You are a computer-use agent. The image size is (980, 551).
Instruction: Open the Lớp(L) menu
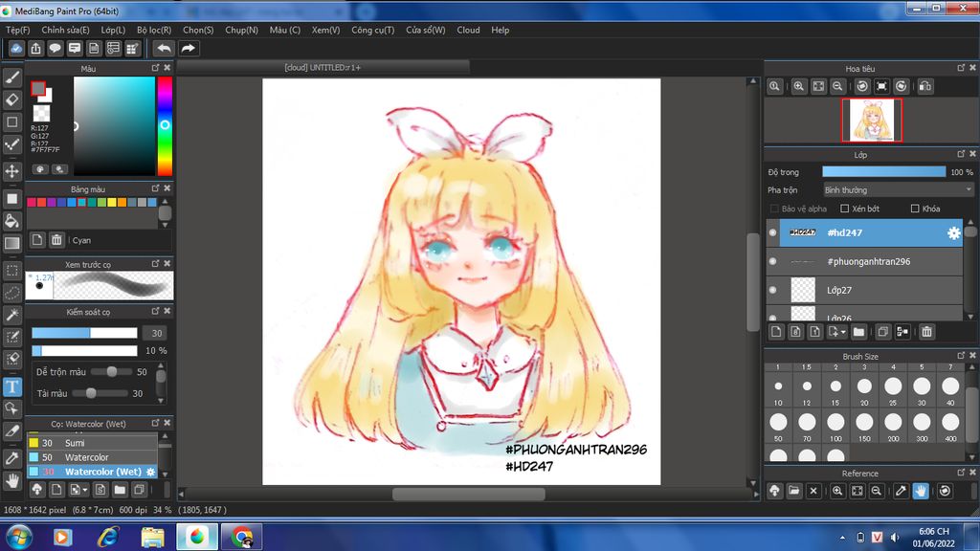pyautogui.click(x=113, y=30)
